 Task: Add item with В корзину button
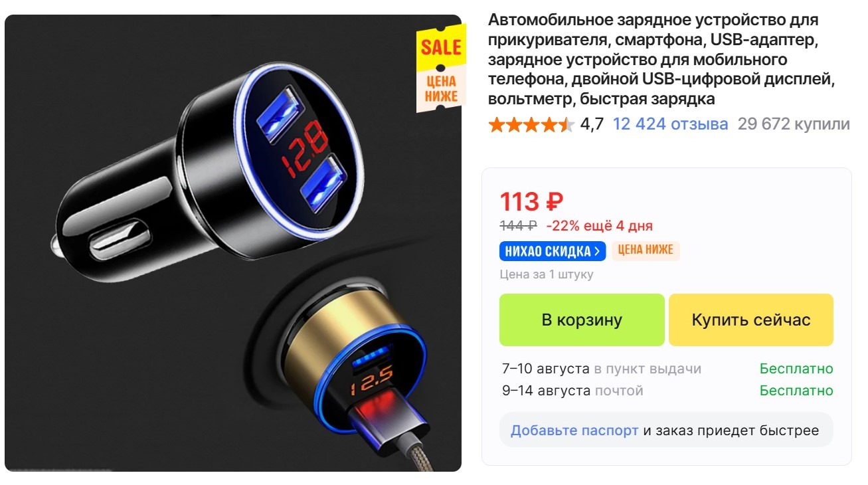tap(582, 320)
